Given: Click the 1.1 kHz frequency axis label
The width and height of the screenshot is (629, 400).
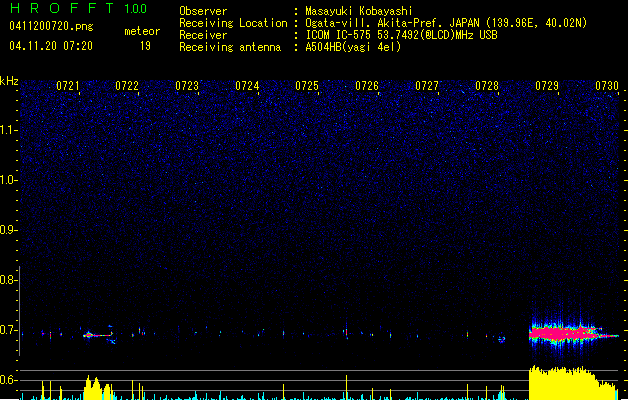Looking at the screenshot, I should pyautogui.click(x=8, y=130).
